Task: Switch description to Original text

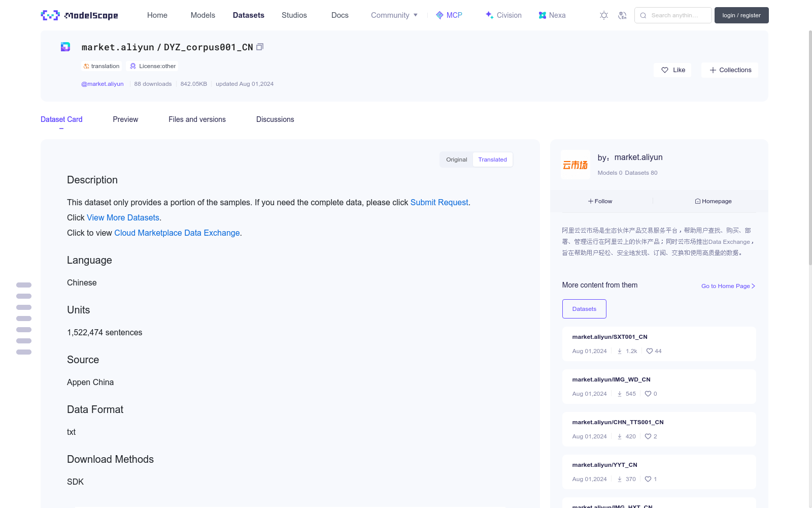Action: coord(457,160)
